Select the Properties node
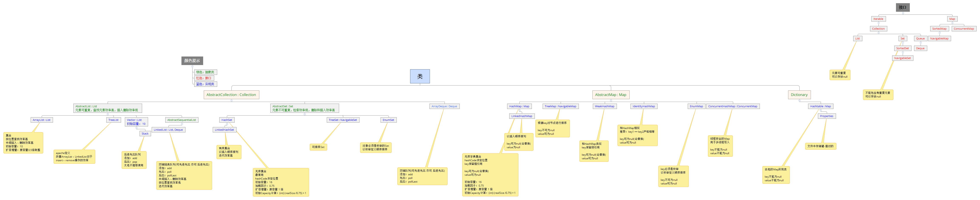980x200 pixels. click(x=827, y=116)
